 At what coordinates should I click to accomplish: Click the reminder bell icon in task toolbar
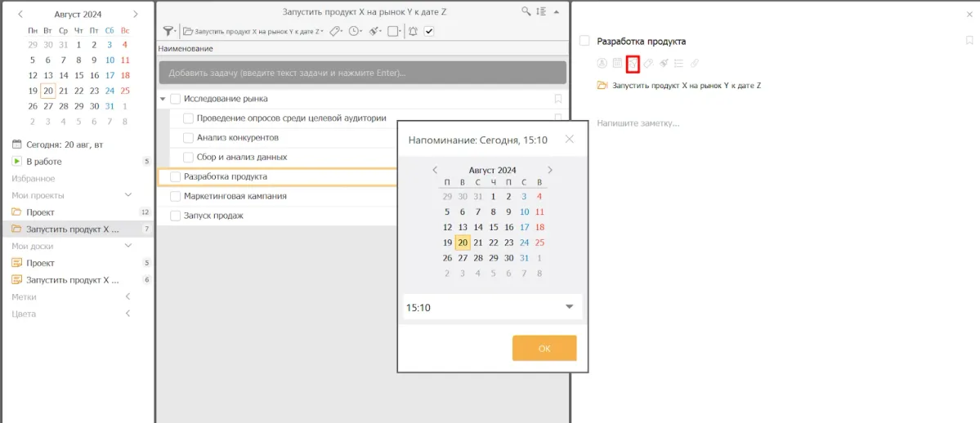(x=413, y=31)
